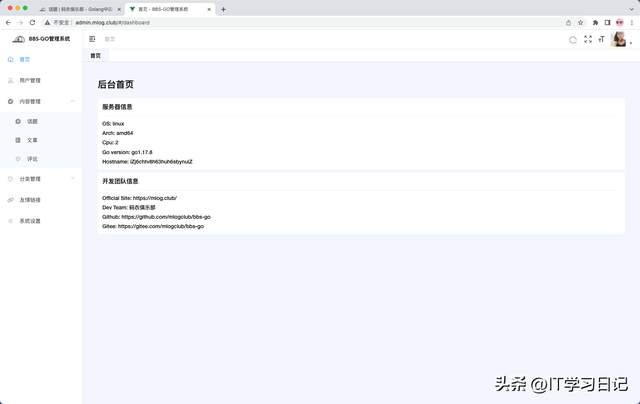Click the address bar URL field

coord(314,22)
